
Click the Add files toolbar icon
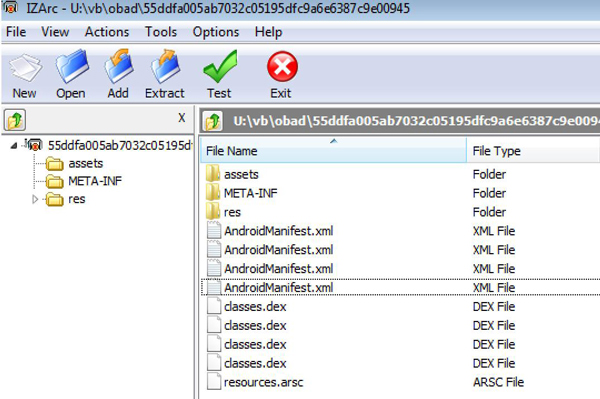[119, 66]
